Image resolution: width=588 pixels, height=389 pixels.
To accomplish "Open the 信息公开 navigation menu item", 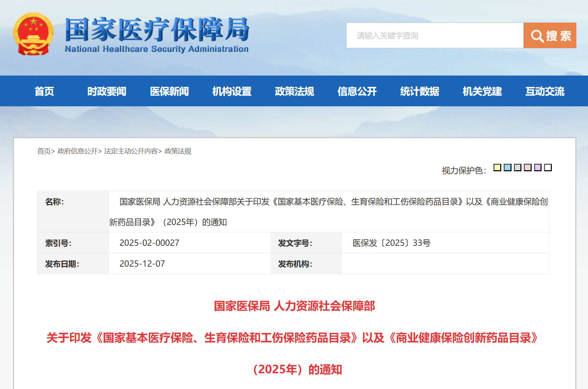I will tap(357, 91).
